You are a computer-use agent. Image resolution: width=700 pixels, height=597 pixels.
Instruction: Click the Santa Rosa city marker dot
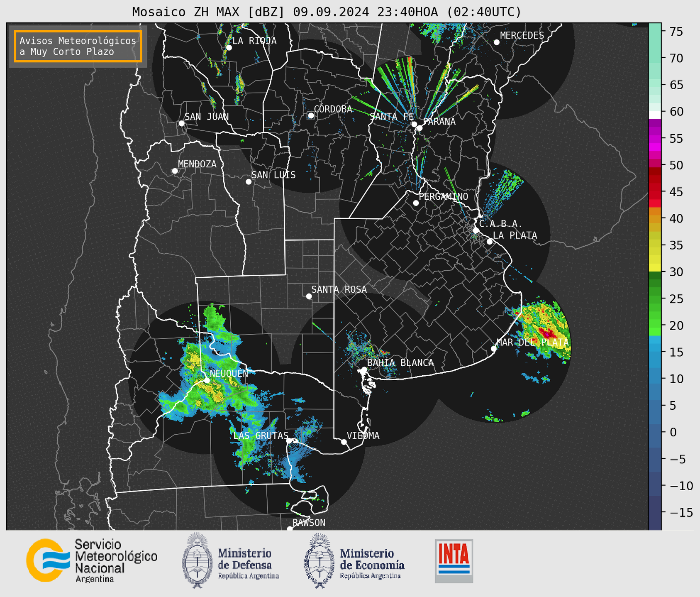coord(309,296)
